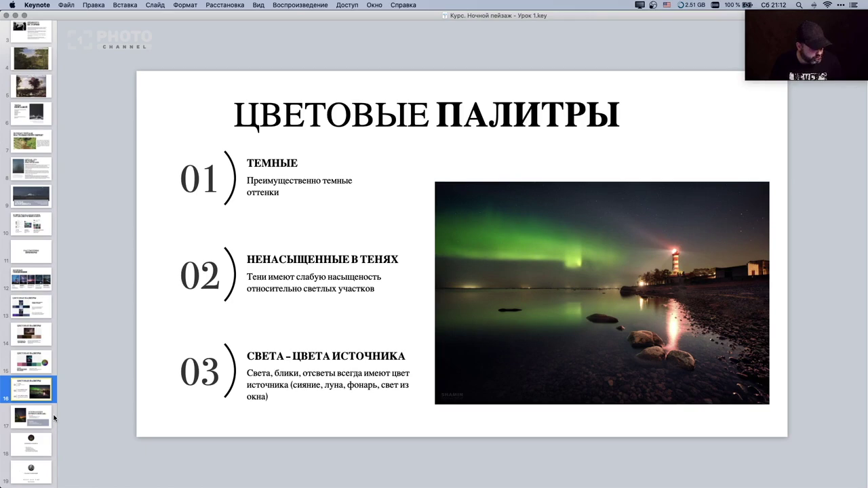The image size is (868, 488).
Task: Click the Wi-Fi status icon
Action: click(x=827, y=5)
